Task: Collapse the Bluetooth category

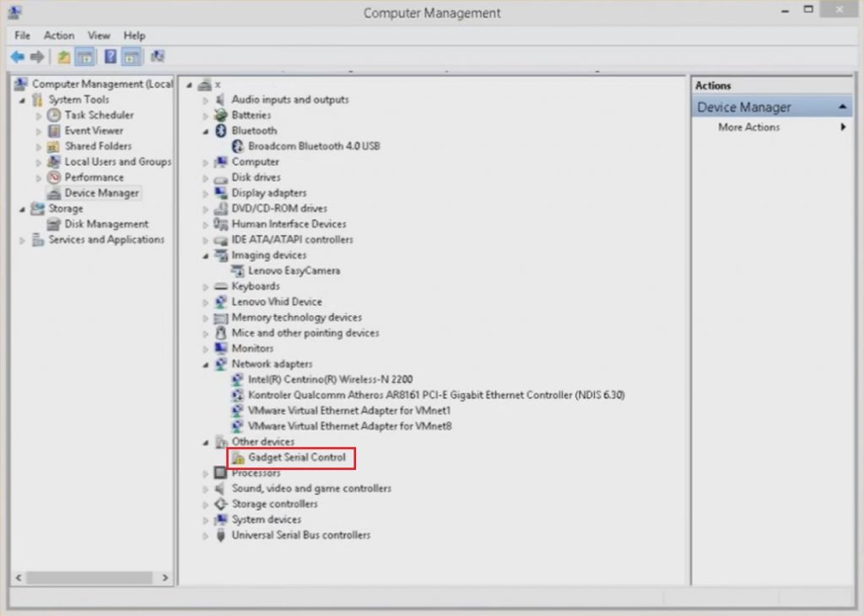Action: point(208,130)
